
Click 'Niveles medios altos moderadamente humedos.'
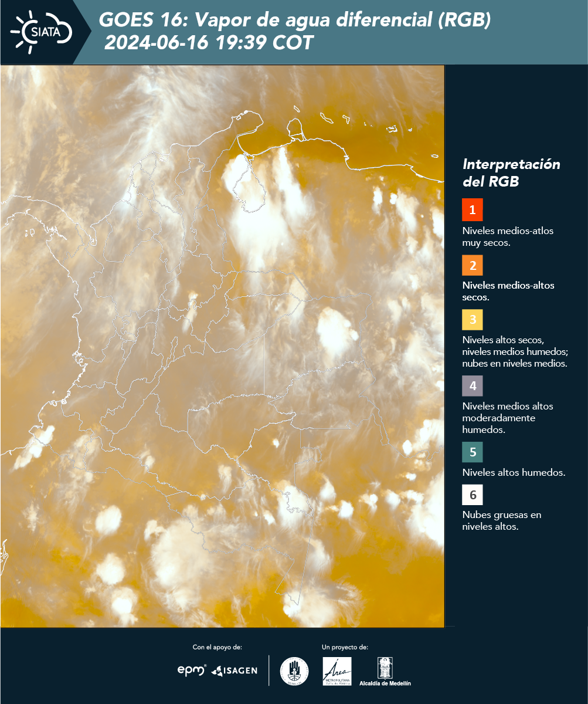coord(508,418)
